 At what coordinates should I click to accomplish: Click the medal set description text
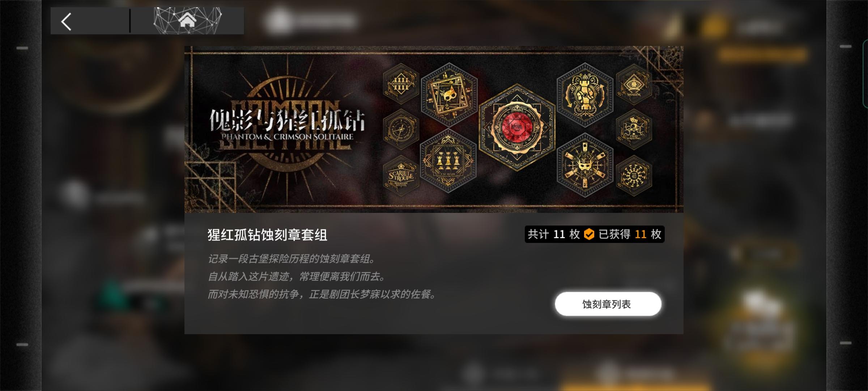point(322,277)
